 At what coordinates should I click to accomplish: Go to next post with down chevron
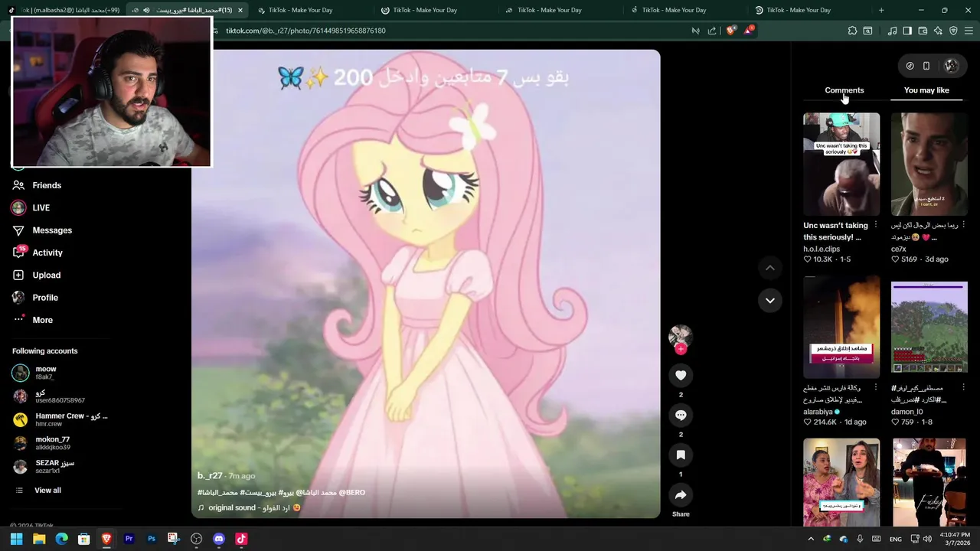coord(769,300)
